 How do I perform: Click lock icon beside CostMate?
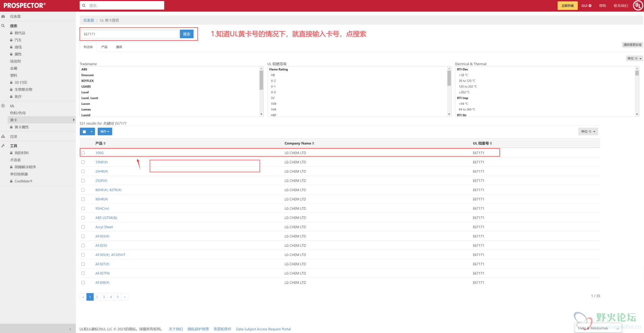11,181
